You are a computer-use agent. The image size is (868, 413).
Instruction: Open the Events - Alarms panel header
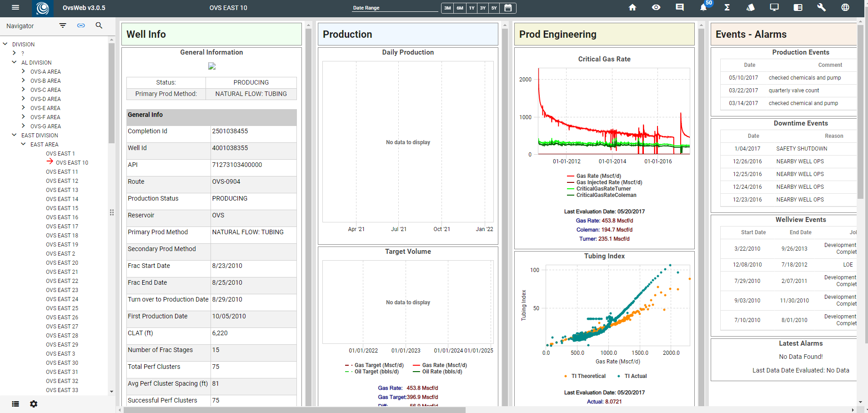click(784, 34)
